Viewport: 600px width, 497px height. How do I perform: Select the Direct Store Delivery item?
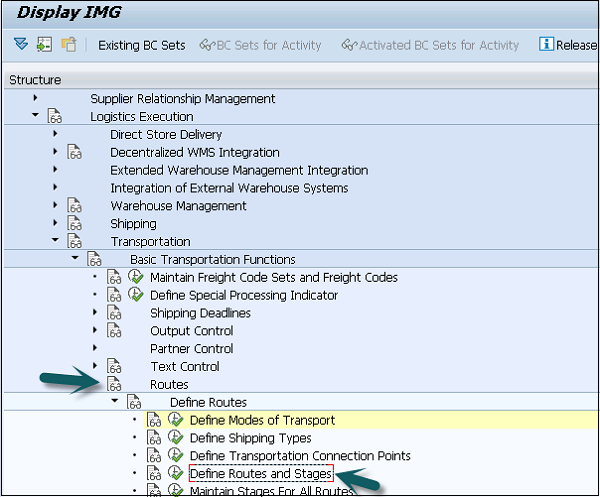166,134
